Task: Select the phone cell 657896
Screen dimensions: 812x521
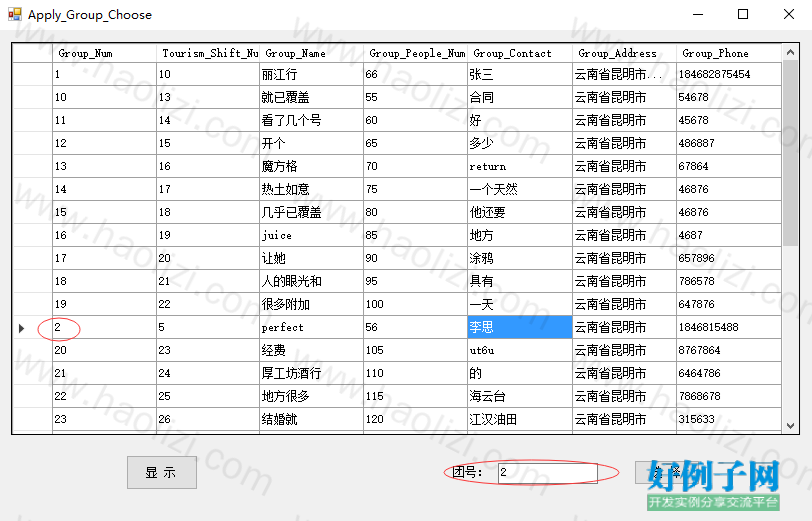Action: 729,258
